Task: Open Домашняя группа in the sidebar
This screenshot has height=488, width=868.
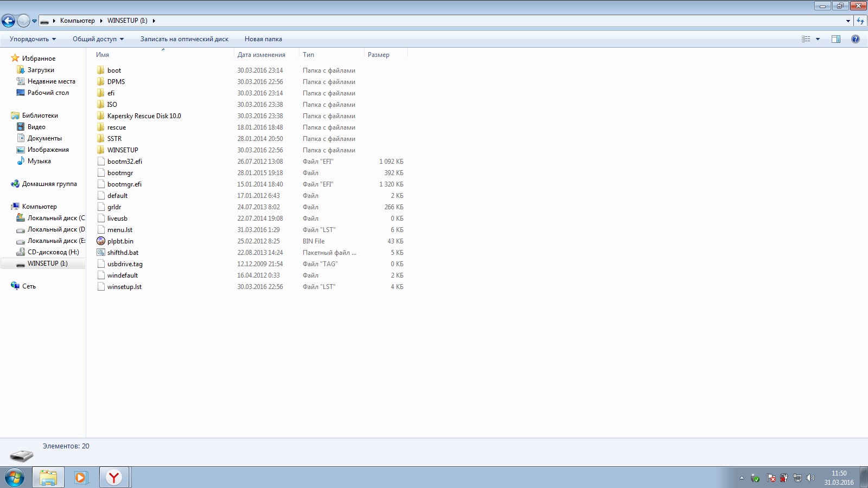Action: click(x=49, y=184)
